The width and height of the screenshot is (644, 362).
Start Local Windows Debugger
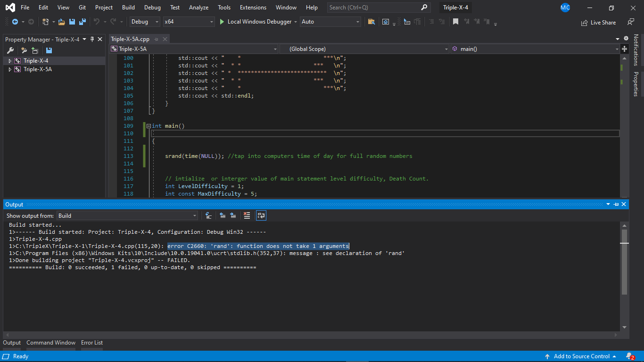coord(258,22)
